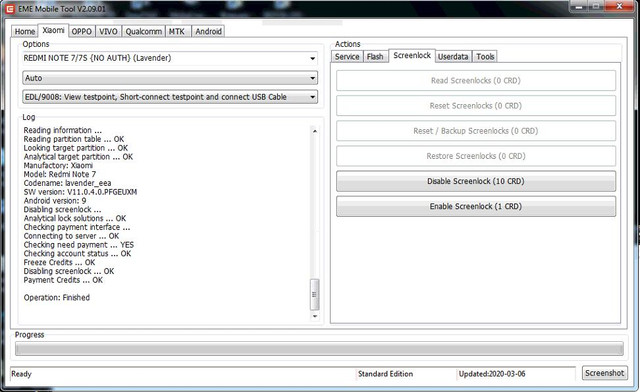Viewport: 640px width, 392px height.
Task: Open the Home tab
Action: pos(24,31)
